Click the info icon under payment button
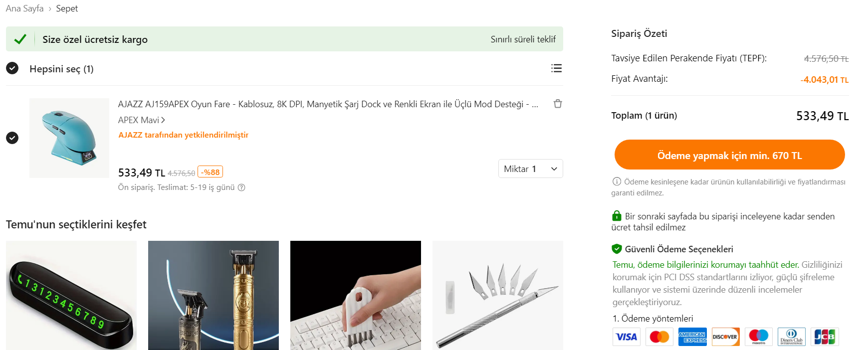868x350 pixels. [617, 181]
